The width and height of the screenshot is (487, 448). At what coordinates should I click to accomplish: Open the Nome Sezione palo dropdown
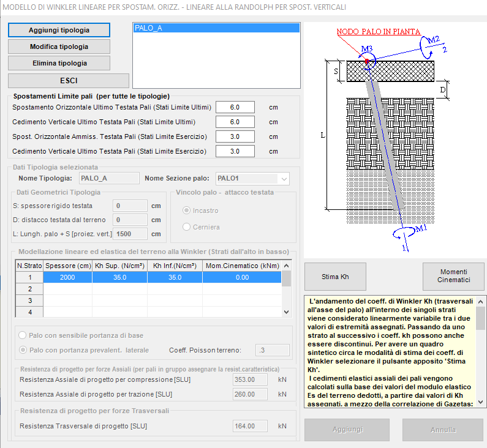tap(252, 179)
